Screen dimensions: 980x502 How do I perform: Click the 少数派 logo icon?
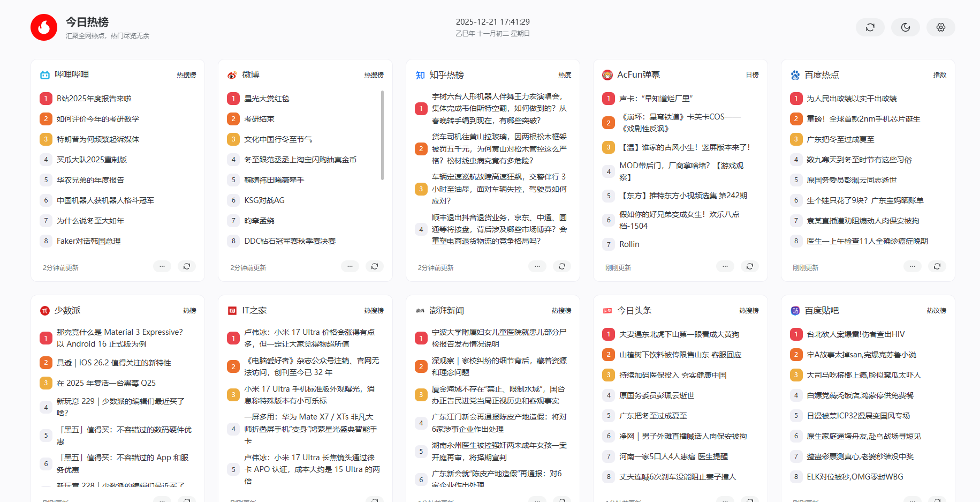pyautogui.click(x=45, y=311)
